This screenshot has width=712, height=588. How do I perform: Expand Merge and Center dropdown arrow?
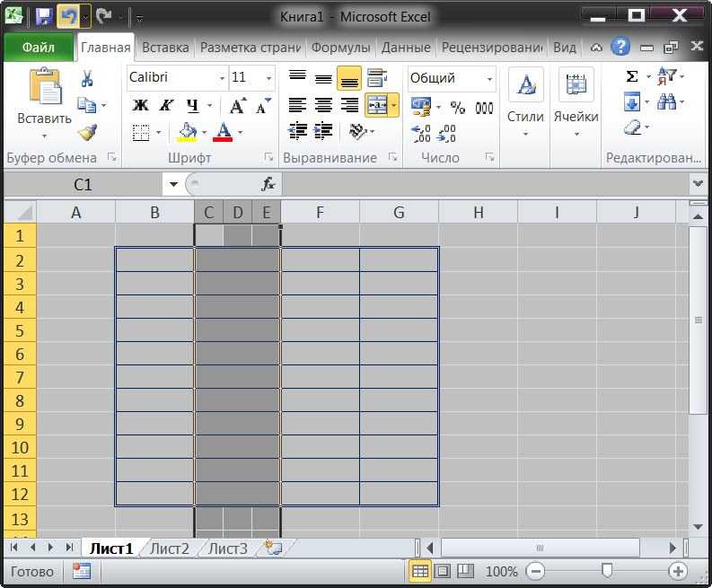393,105
